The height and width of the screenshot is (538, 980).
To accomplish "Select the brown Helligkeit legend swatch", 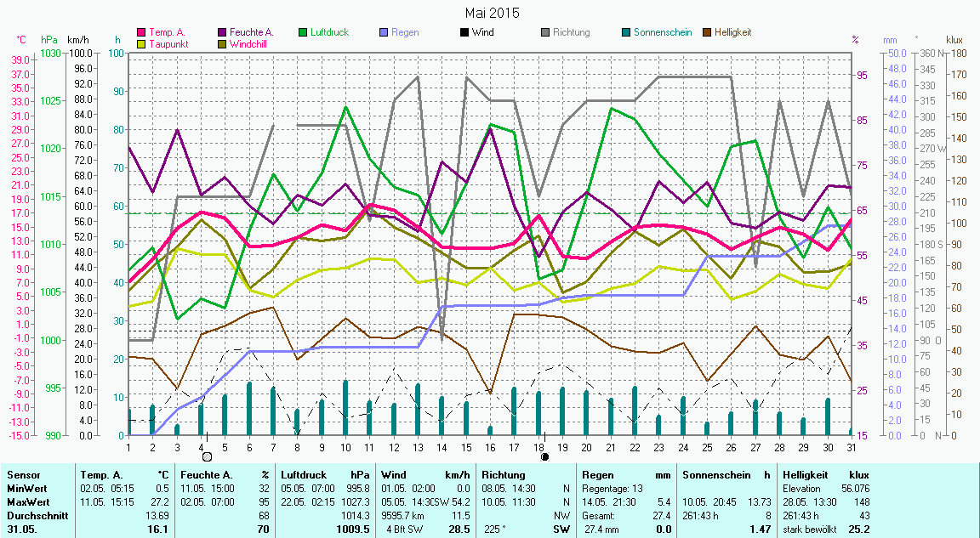I will 706,33.
